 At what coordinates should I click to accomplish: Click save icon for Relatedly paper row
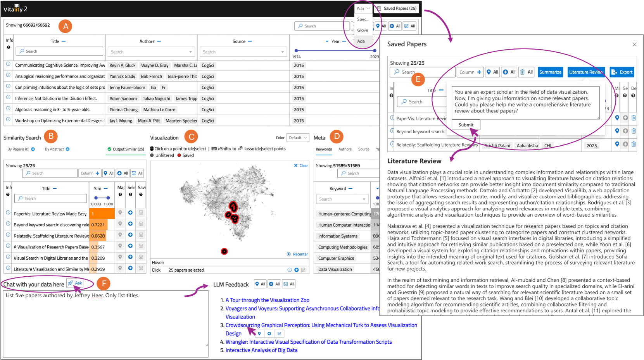click(141, 235)
